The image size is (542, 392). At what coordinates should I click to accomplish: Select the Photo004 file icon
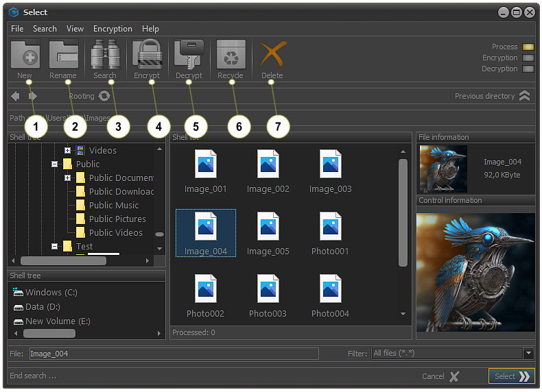[331, 289]
